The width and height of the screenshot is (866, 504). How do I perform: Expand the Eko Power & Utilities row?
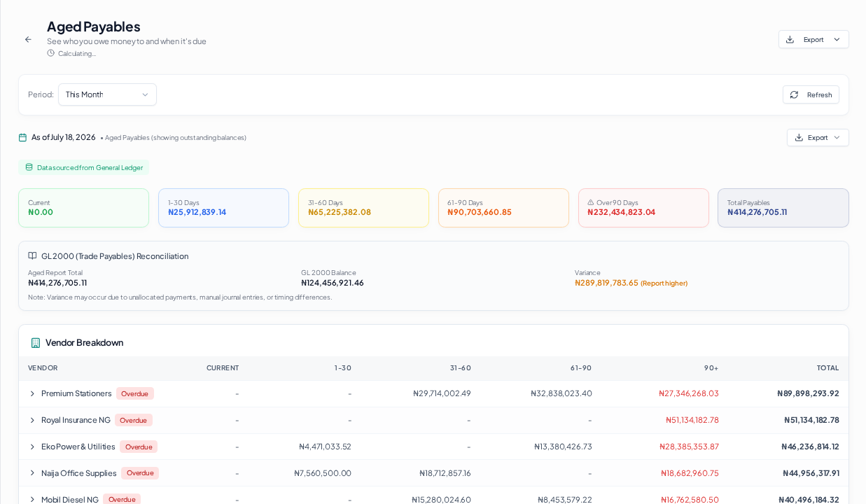point(32,447)
